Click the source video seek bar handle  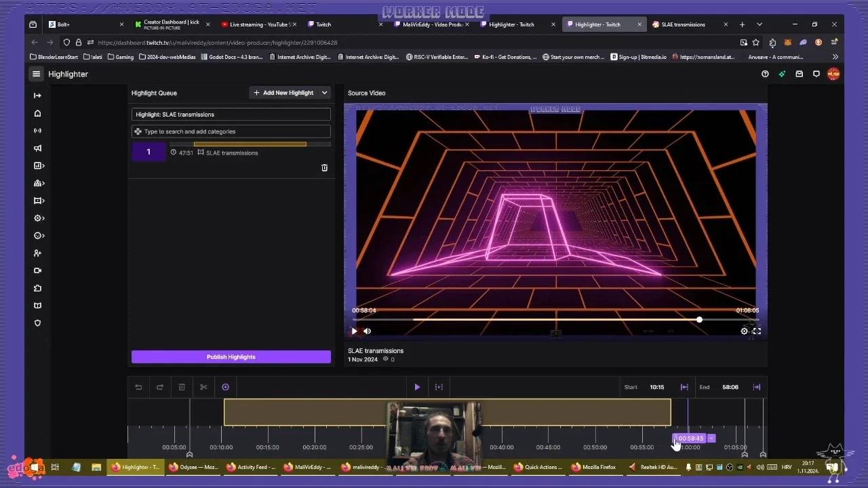[699, 319]
